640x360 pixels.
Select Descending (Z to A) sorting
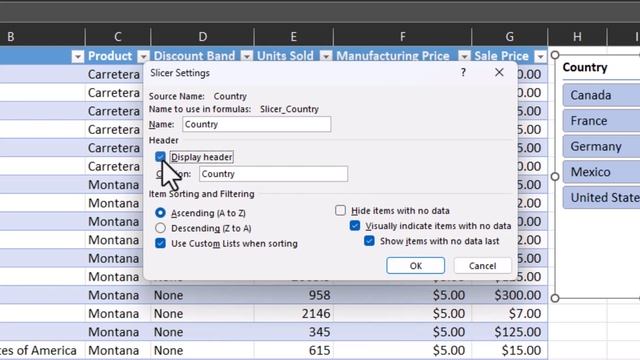click(x=160, y=228)
